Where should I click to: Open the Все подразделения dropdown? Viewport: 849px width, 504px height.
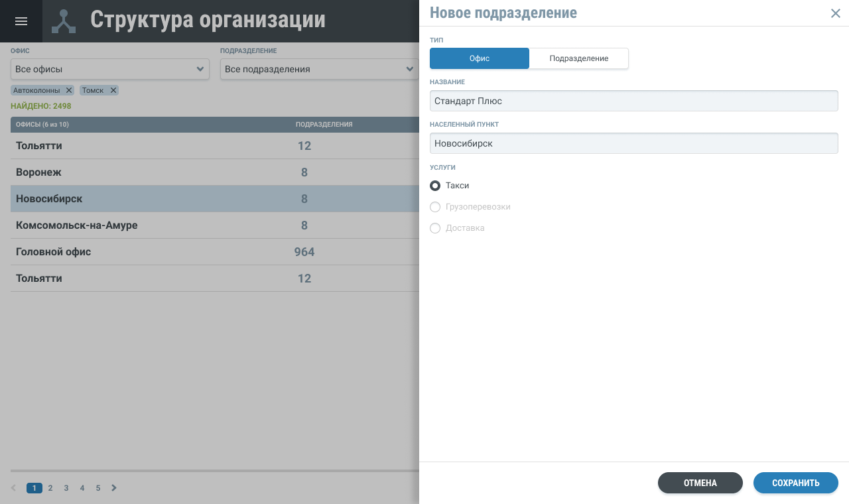click(x=320, y=69)
